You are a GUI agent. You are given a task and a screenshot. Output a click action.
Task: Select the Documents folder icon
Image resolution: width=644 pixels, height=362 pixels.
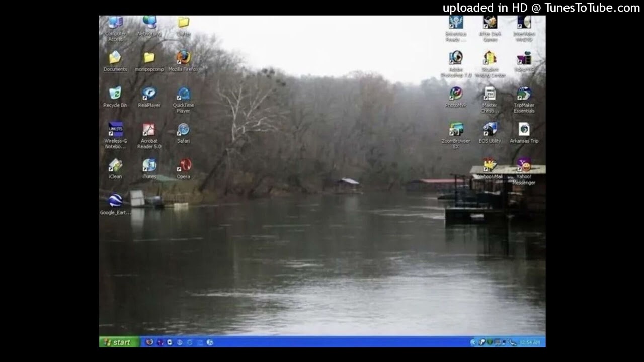(x=115, y=62)
